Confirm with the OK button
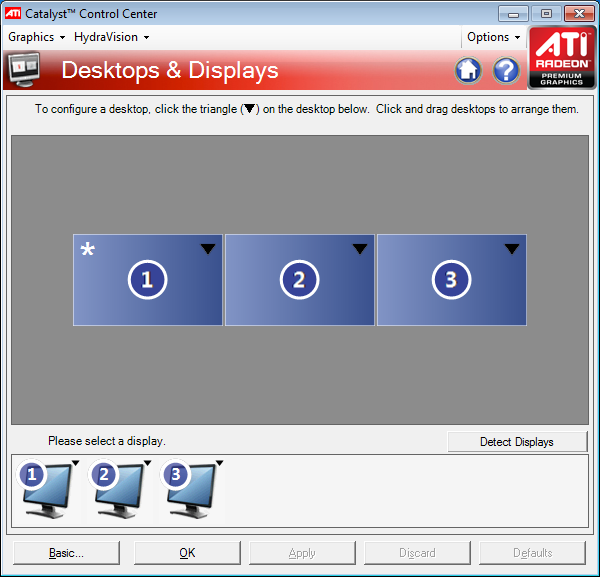600x577 pixels. tap(188, 553)
